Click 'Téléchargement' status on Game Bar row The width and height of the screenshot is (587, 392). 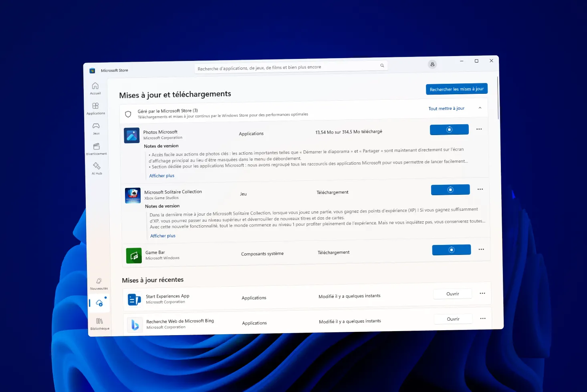coord(333,253)
